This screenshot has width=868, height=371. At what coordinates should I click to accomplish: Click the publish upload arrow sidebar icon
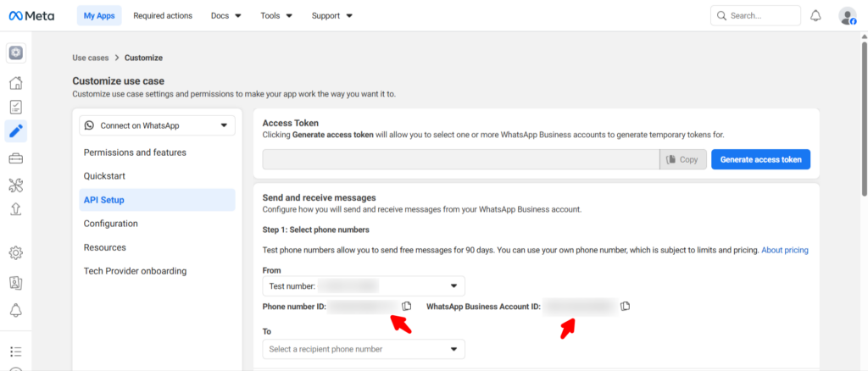click(15, 209)
